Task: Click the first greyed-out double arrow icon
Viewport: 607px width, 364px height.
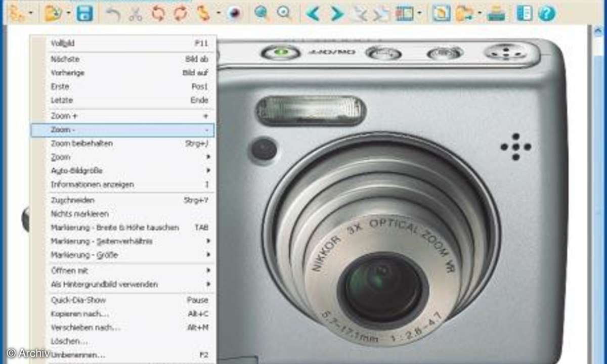Action: pyautogui.click(x=360, y=13)
